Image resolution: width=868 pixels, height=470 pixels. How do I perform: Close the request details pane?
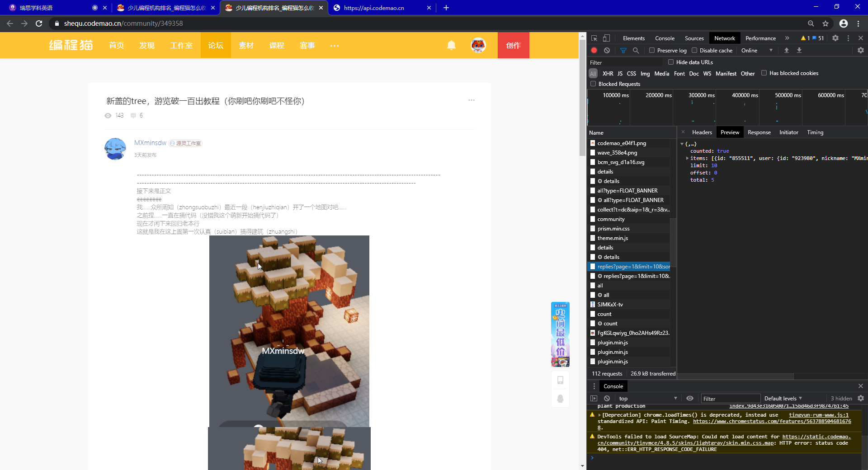[683, 132]
